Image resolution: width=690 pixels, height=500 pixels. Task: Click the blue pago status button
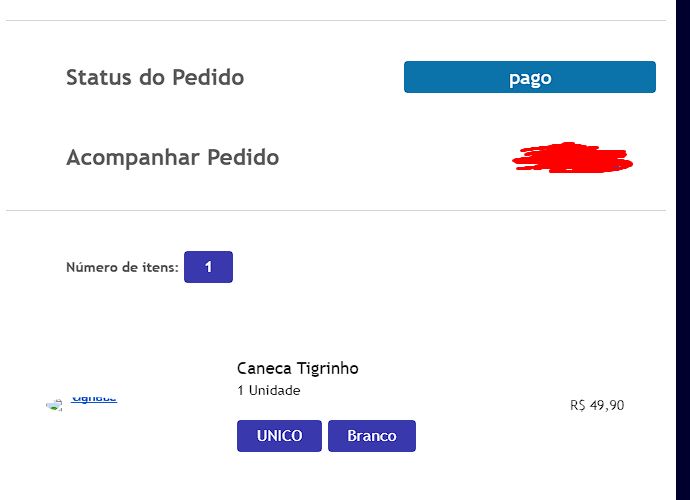coord(530,77)
